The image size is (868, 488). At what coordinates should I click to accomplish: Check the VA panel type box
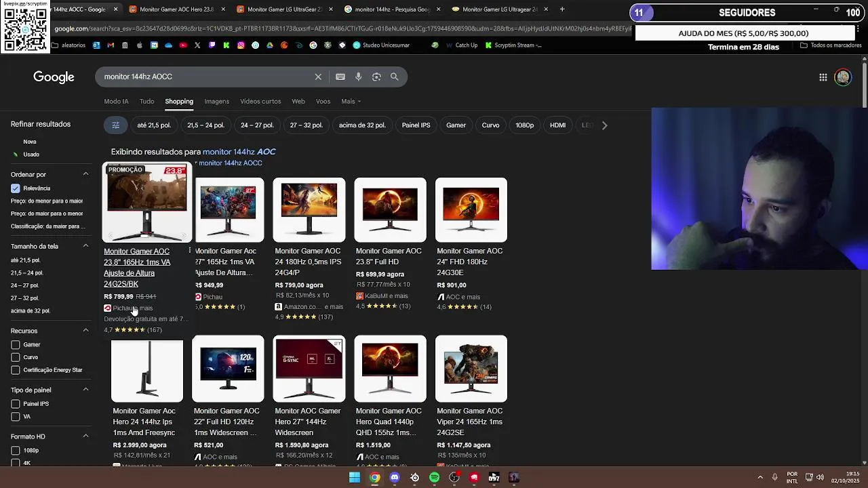pos(16,417)
